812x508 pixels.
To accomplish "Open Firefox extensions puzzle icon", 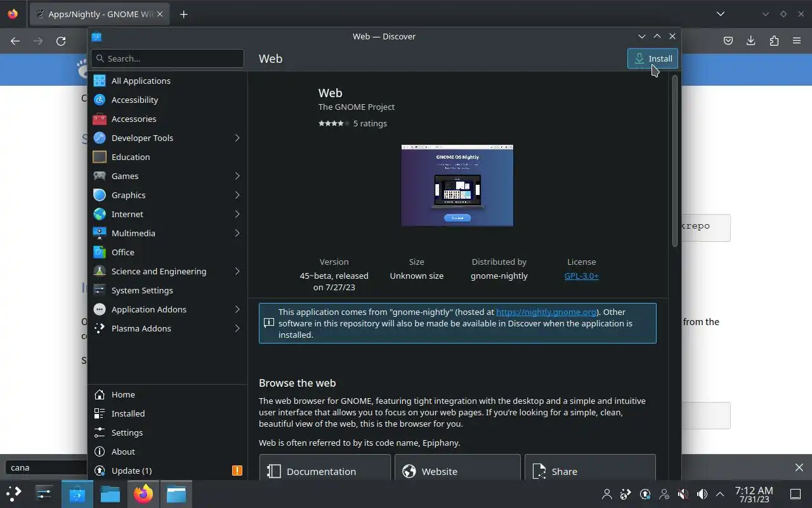I will pyautogui.click(x=774, y=41).
